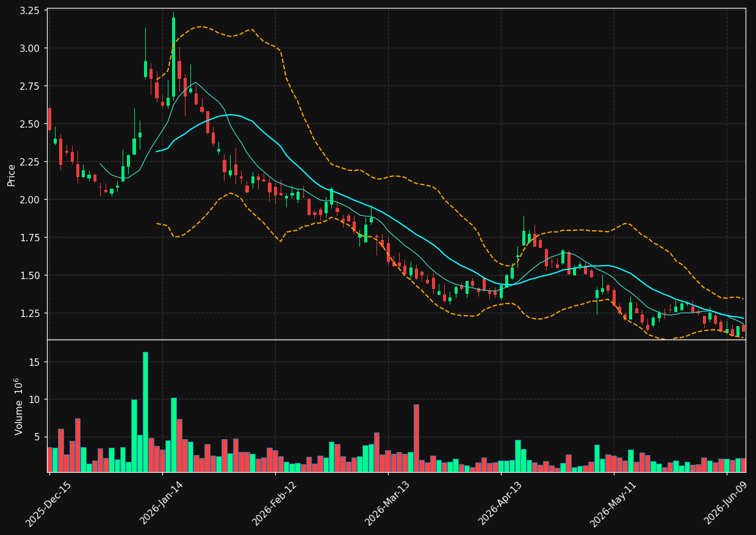This screenshot has width=756, height=535.
Task: Click the tallest green candlestick peaking near 3.20
Action: pos(173,57)
